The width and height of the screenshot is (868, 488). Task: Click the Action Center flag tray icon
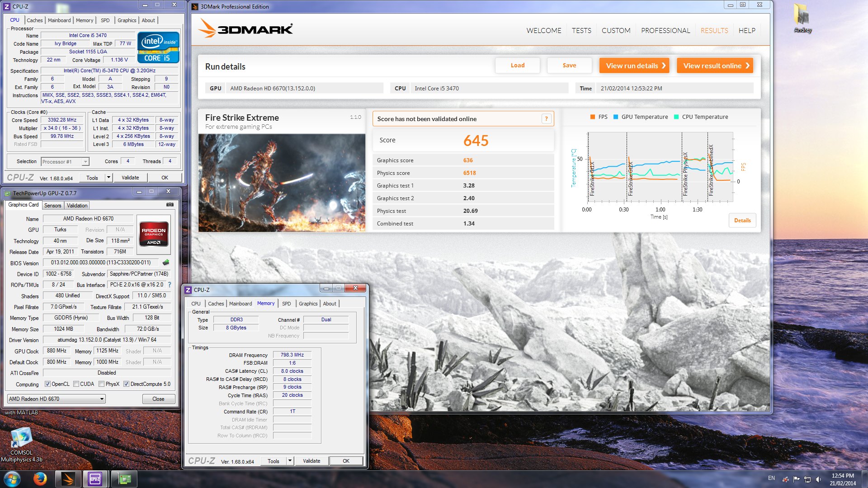(796, 479)
